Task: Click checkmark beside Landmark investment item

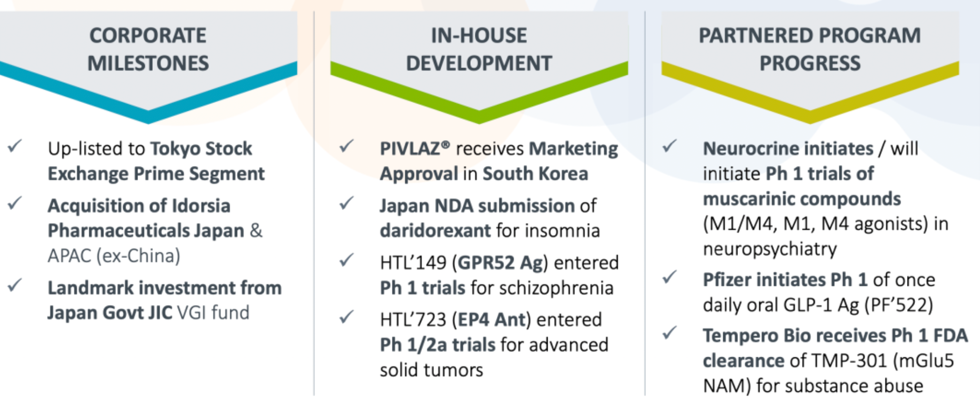Action: point(15,285)
